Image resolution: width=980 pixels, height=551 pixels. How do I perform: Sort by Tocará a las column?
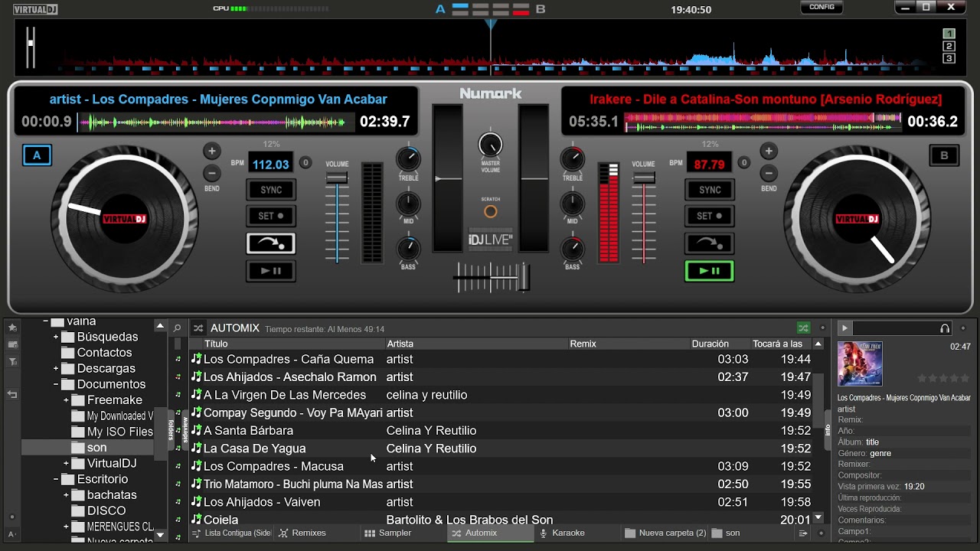click(781, 344)
